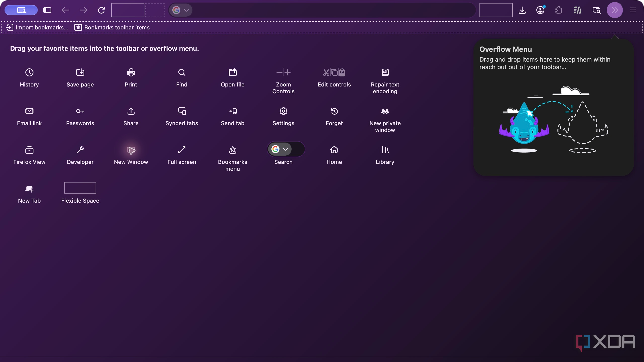The image size is (644, 362).
Task: Click the tab search toolbar icon
Action: click(596, 10)
